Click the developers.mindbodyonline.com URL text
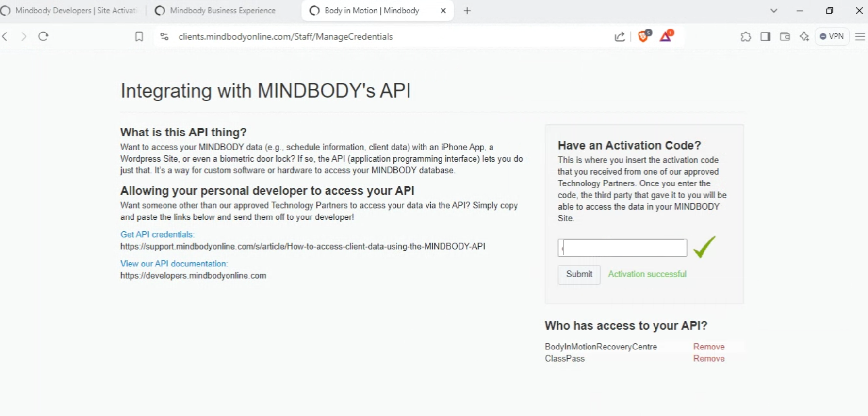Image resolution: width=868 pixels, height=416 pixels. (193, 275)
